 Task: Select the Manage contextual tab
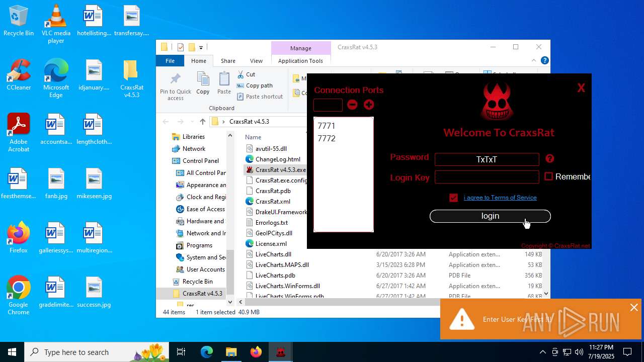[x=301, y=48]
